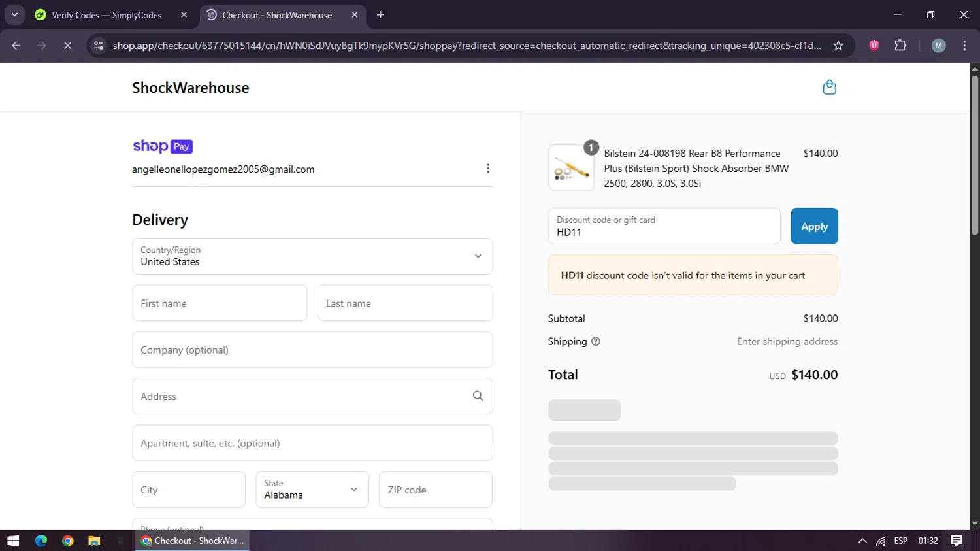This screenshot has width=980, height=551.
Task: Select the Bilstein 24-008198 product name
Action: coord(696,169)
